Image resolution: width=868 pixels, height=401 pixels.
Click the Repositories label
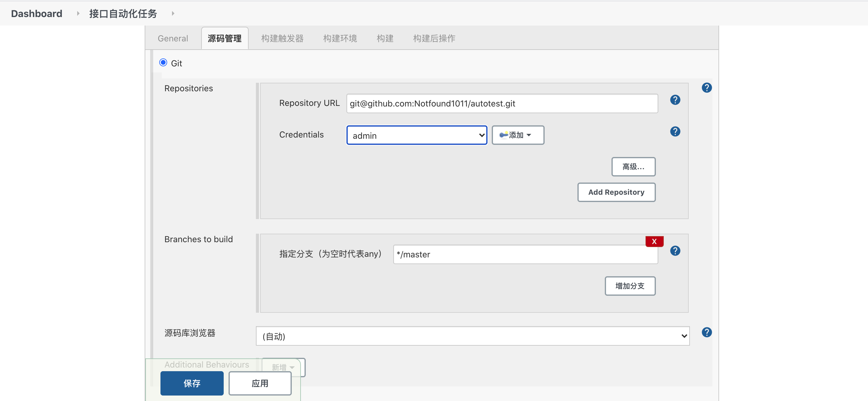189,88
